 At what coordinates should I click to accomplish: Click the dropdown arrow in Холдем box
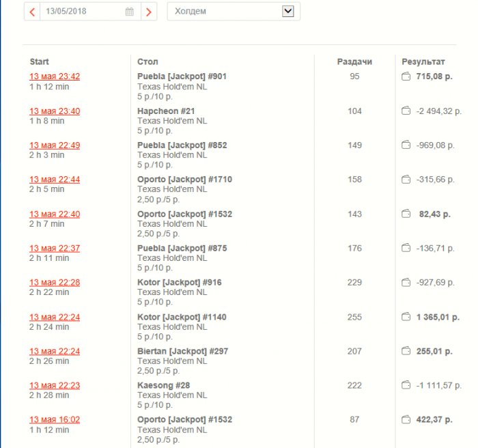pyautogui.click(x=287, y=12)
